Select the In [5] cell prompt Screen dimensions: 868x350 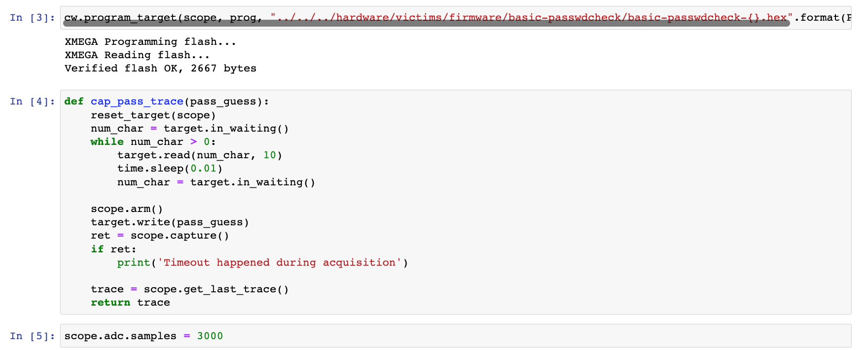click(x=33, y=336)
